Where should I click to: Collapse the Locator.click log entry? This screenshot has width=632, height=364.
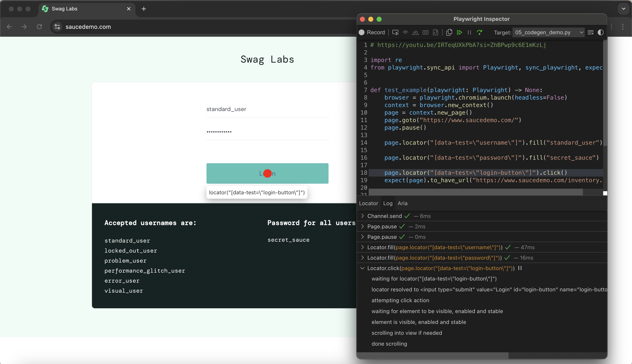coord(362,268)
